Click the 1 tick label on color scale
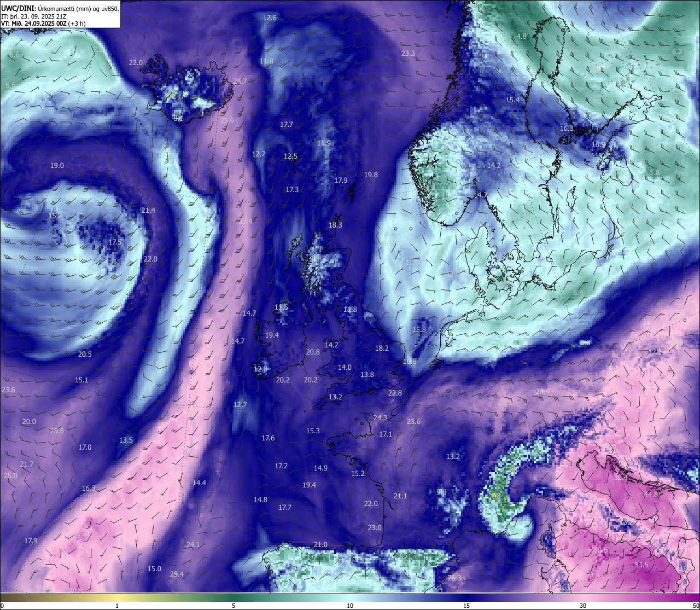 pyautogui.click(x=117, y=606)
